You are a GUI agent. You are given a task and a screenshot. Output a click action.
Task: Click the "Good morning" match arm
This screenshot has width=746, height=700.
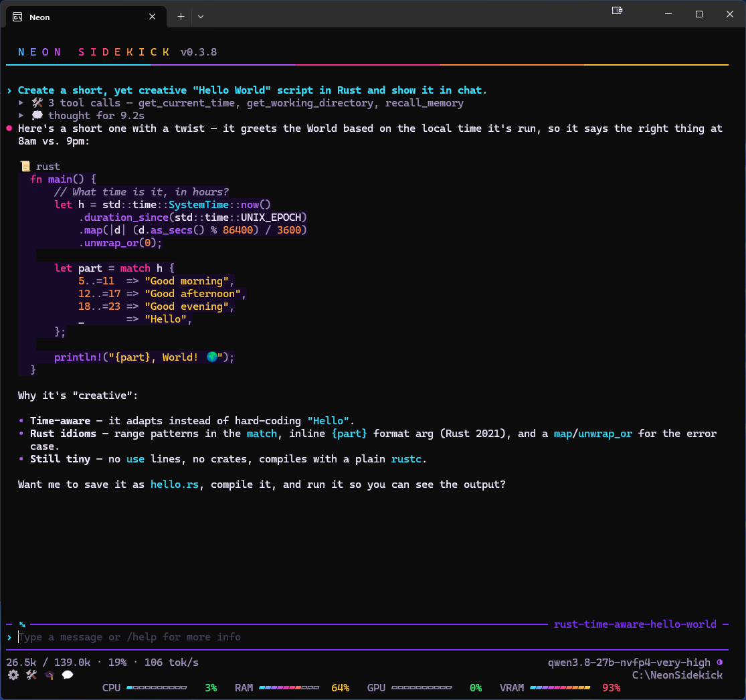tap(157, 281)
